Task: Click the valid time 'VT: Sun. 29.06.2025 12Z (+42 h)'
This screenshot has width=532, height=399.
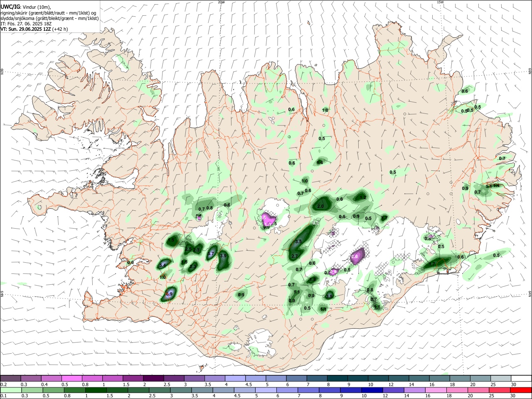Action: 34,29
